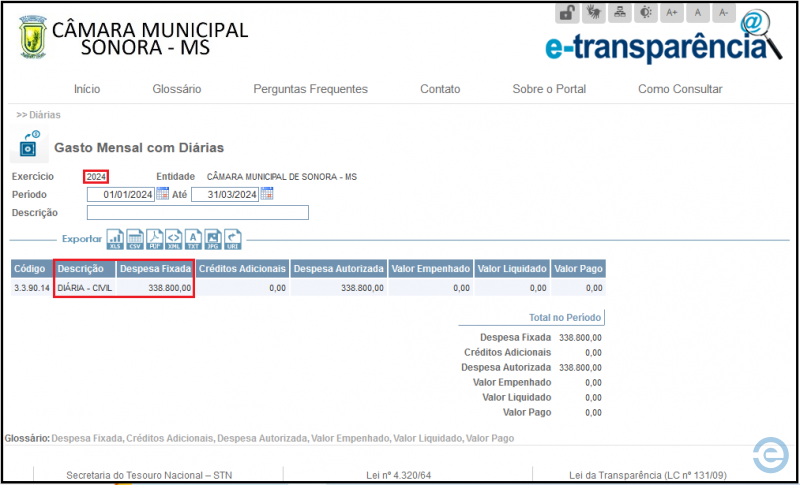Click the Exportar label
The height and width of the screenshot is (485, 800).
click(x=82, y=239)
